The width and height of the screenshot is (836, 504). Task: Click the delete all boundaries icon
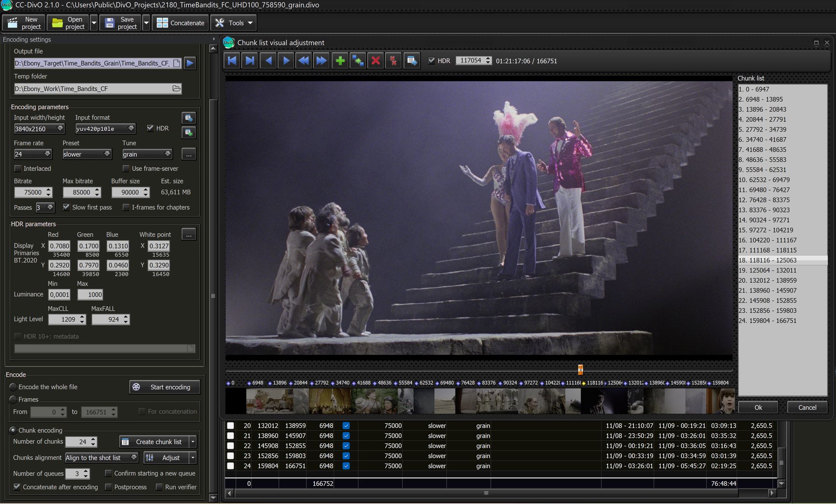[393, 61]
